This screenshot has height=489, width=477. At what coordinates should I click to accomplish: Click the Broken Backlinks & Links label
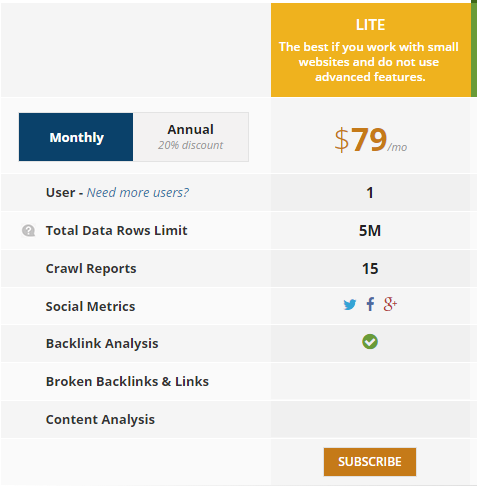[127, 381]
